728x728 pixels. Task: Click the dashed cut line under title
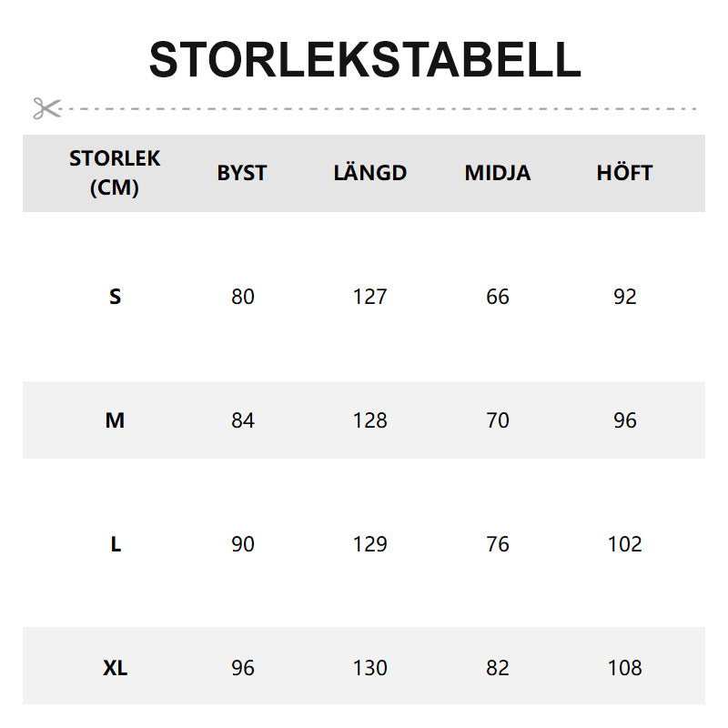[x=382, y=108]
